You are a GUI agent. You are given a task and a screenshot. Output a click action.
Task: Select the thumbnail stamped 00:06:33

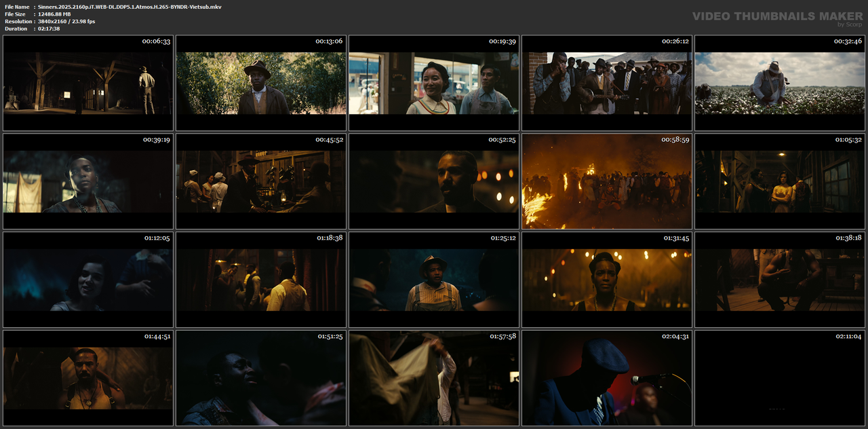click(x=88, y=83)
